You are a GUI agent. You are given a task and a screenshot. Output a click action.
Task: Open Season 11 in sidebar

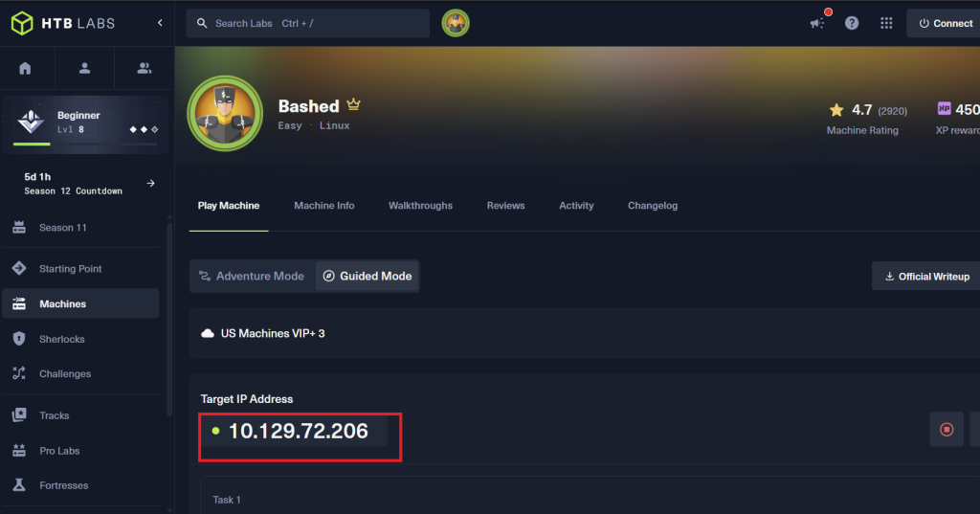pos(80,228)
